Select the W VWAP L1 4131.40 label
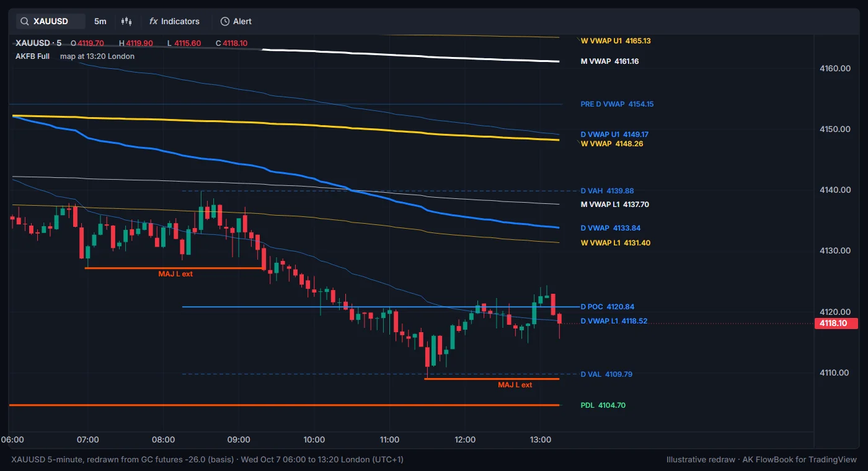Image resolution: width=868 pixels, height=471 pixels. tap(616, 243)
